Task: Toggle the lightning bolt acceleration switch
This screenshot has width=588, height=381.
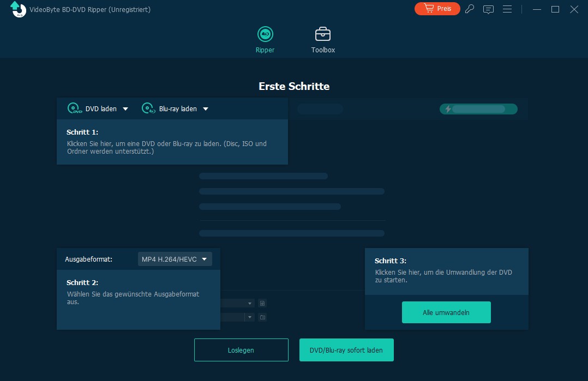Action: pyautogui.click(x=478, y=109)
